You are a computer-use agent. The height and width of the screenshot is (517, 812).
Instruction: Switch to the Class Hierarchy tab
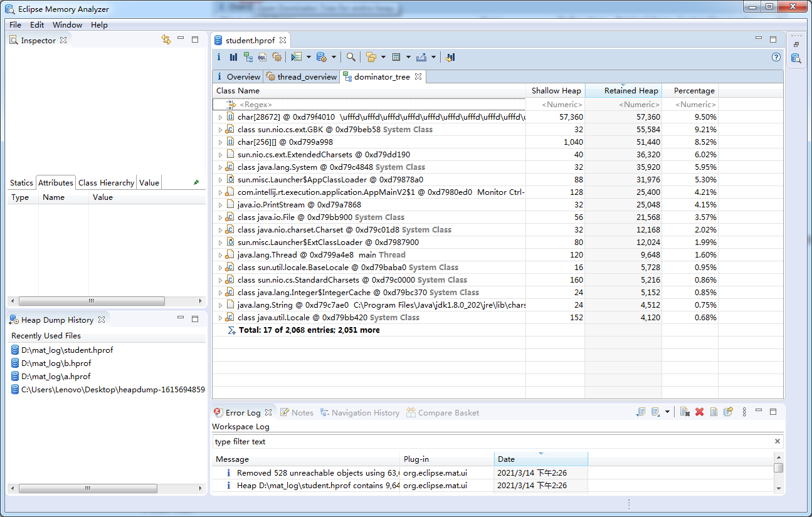[x=106, y=183]
